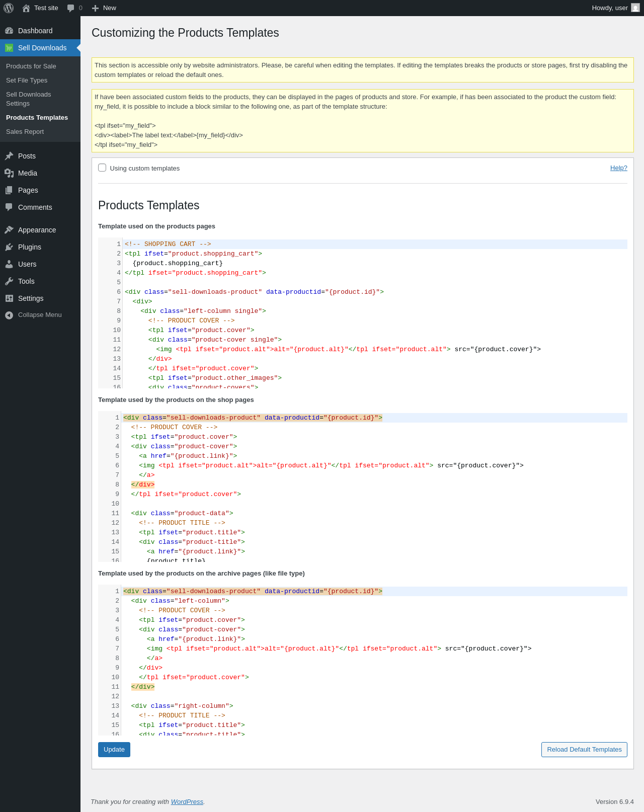The width and height of the screenshot is (644, 812).
Task: Open the Settings menu label
Action: [x=31, y=298]
